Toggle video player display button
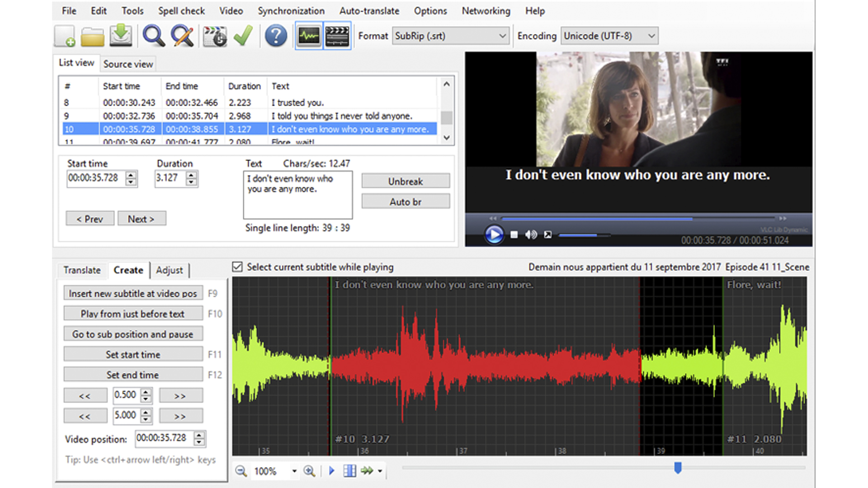Viewport: 868px width, 488px height. point(337,36)
